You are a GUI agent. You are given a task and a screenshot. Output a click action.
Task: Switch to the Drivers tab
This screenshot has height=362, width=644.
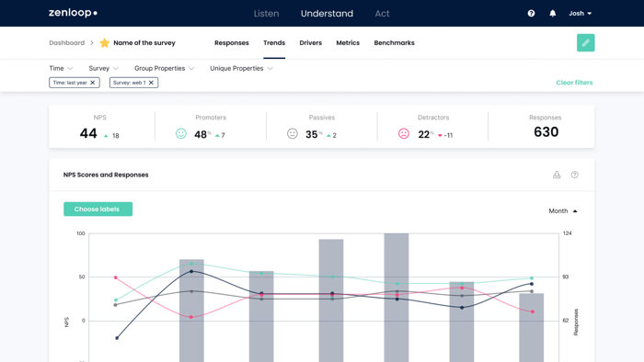tap(311, 42)
